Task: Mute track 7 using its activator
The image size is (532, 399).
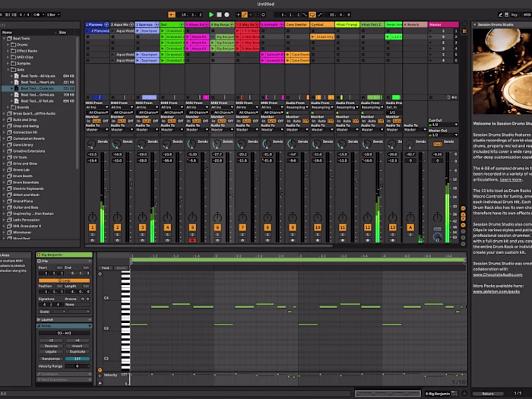Action: pos(242,227)
